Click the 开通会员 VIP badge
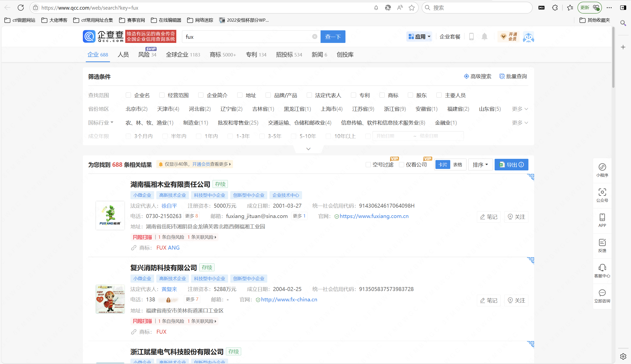Image resolution: width=631 pixels, height=364 pixels. [x=508, y=37]
